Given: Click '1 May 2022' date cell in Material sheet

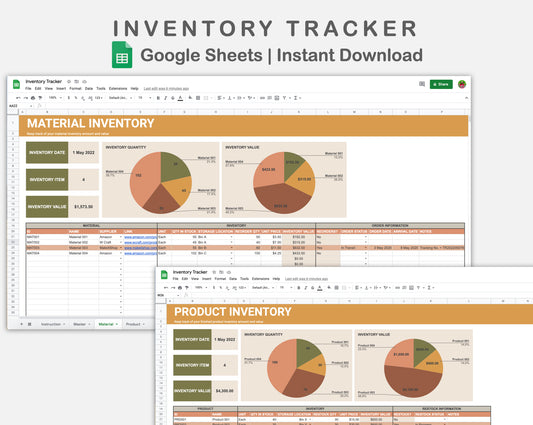Looking at the screenshot, I should tap(84, 153).
